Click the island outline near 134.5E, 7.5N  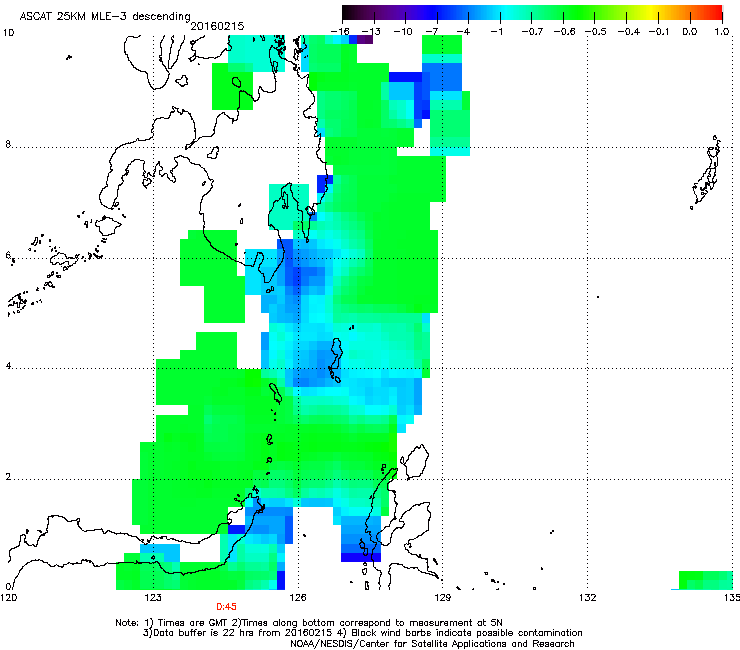click(706, 172)
